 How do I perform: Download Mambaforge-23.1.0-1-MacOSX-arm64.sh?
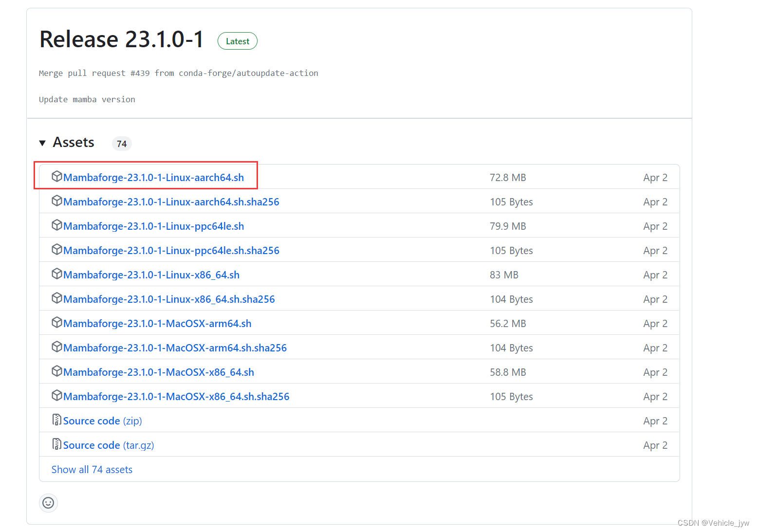pyautogui.click(x=157, y=324)
